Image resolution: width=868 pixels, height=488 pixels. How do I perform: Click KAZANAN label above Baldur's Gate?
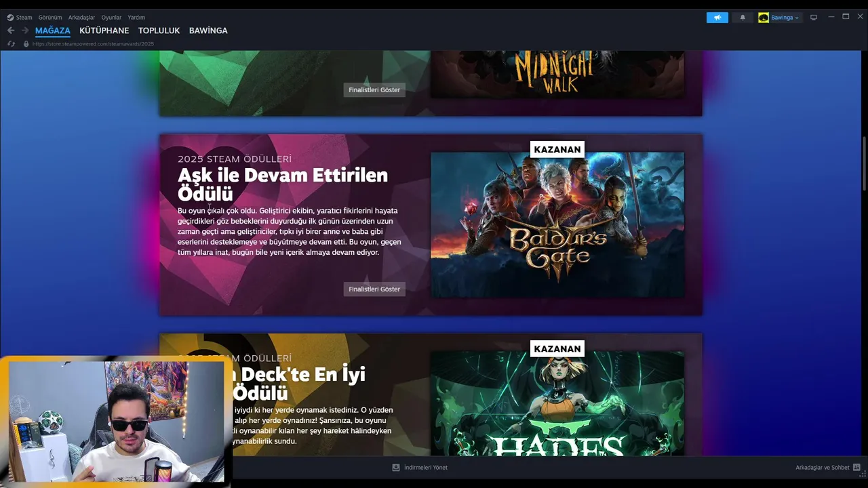(x=557, y=149)
